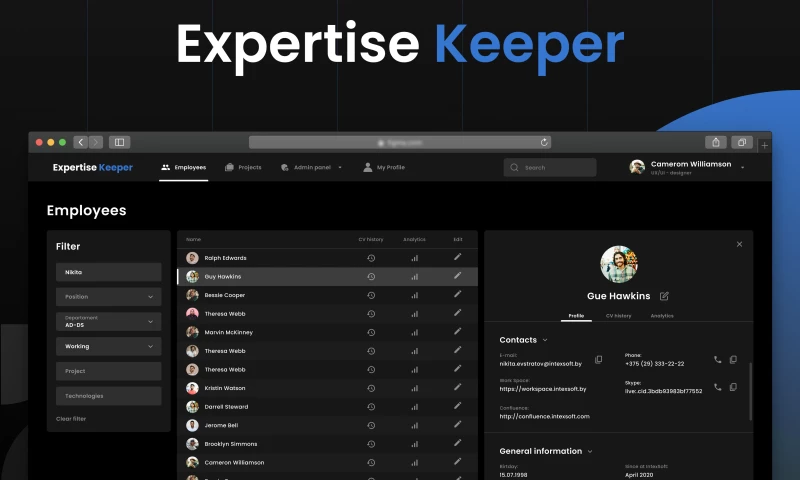Go to the Employees nav tab

184,167
